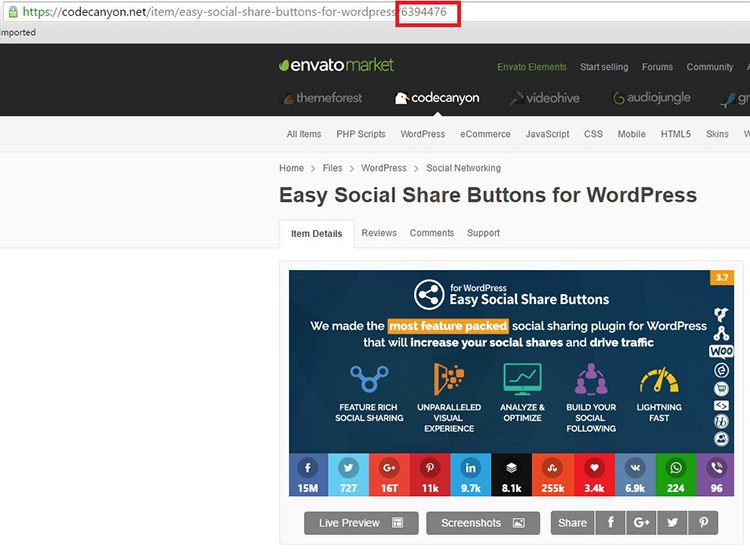This screenshot has height=553, width=750.
Task: Select the CodeCanyon marketplace logo
Action: [437, 98]
